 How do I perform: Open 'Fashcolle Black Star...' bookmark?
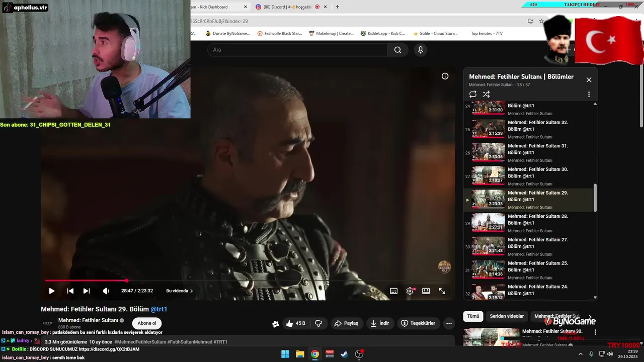280,34
